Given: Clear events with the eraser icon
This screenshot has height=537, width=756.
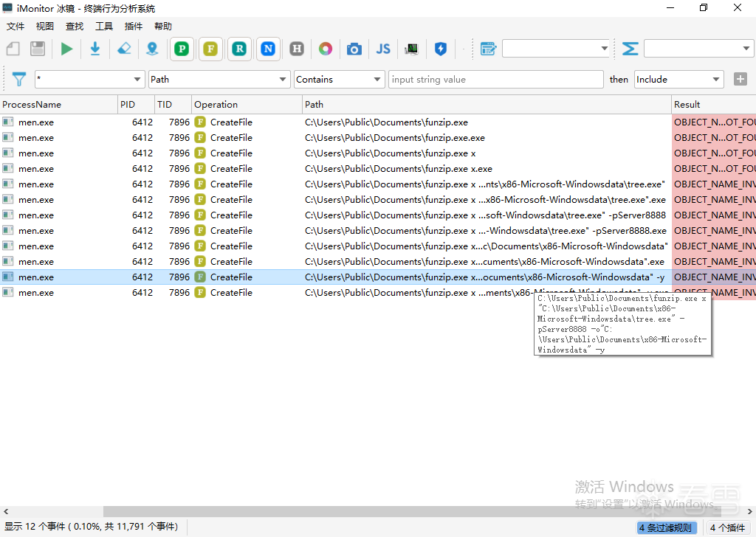Looking at the screenshot, I should tap(124, 49).
